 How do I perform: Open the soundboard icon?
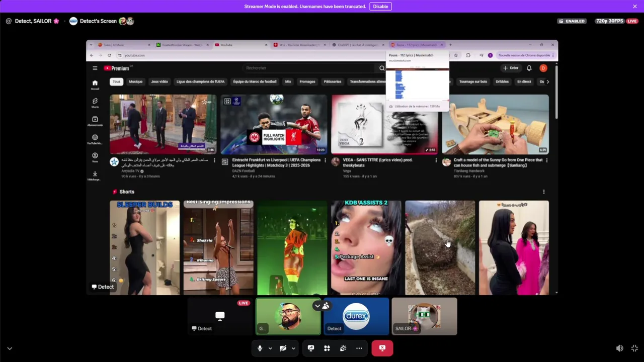tap(343, 348)
